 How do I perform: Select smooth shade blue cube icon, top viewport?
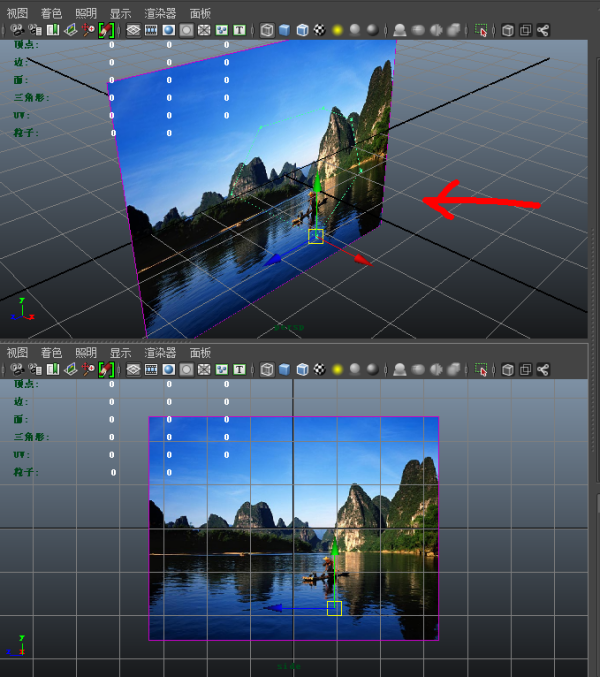pos(285,31)
